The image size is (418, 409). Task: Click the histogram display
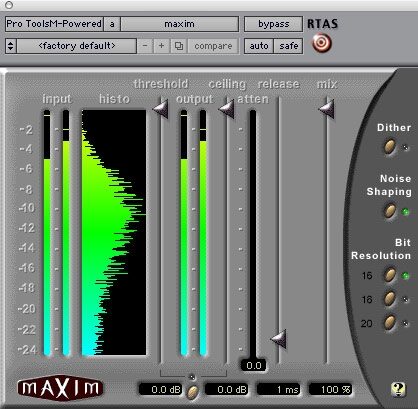[114, 232]
